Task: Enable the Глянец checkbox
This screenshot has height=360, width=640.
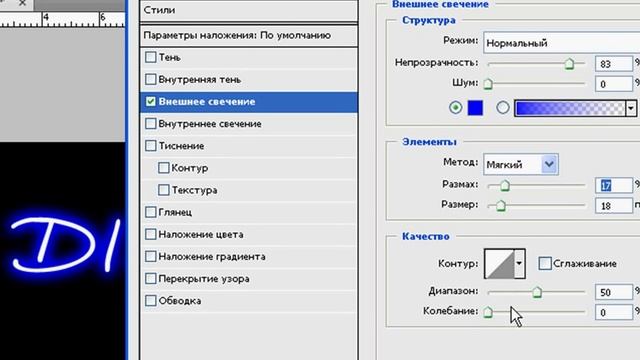Action: [151, 212]
